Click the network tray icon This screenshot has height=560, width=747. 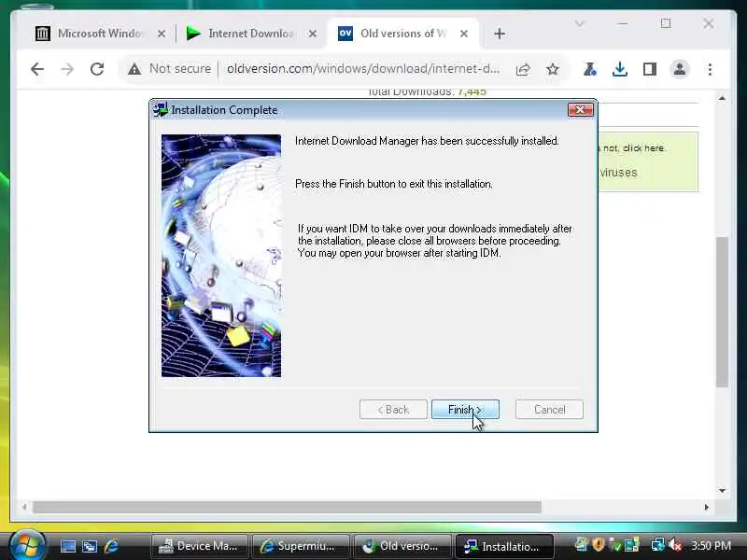(658, 545)
